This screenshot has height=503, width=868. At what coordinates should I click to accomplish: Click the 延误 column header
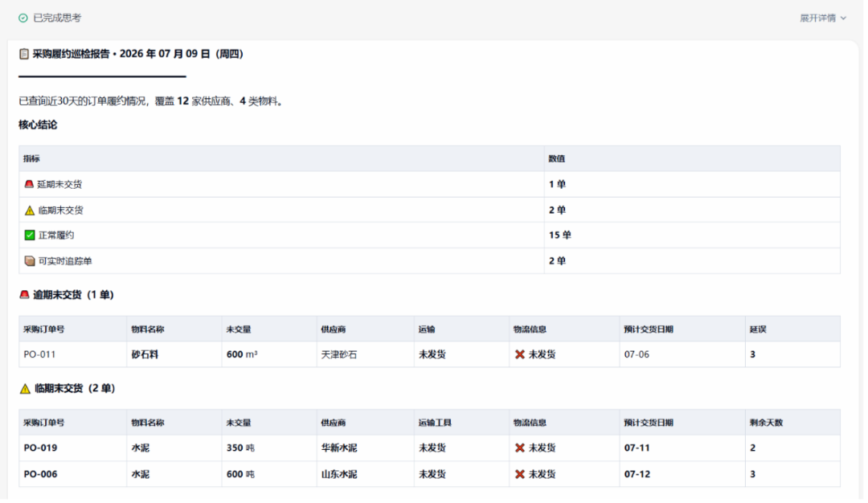point(758,329)
